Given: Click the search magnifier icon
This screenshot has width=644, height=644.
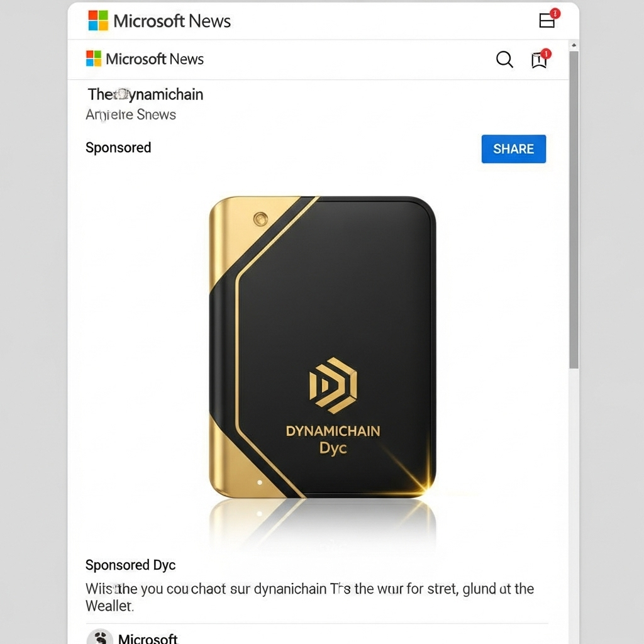Looking at the screenshot, I should [504, 60].
